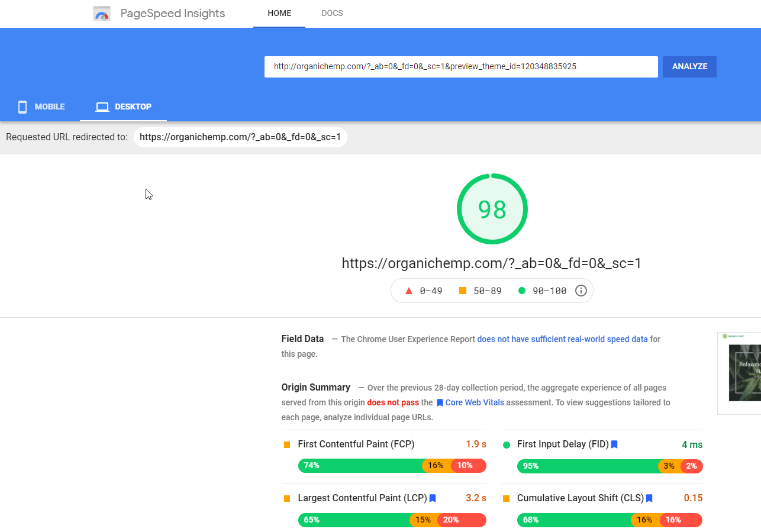The width and height of the screenshot is (761, 532).
Task: Open the Docs menu item
Action: 332,14
